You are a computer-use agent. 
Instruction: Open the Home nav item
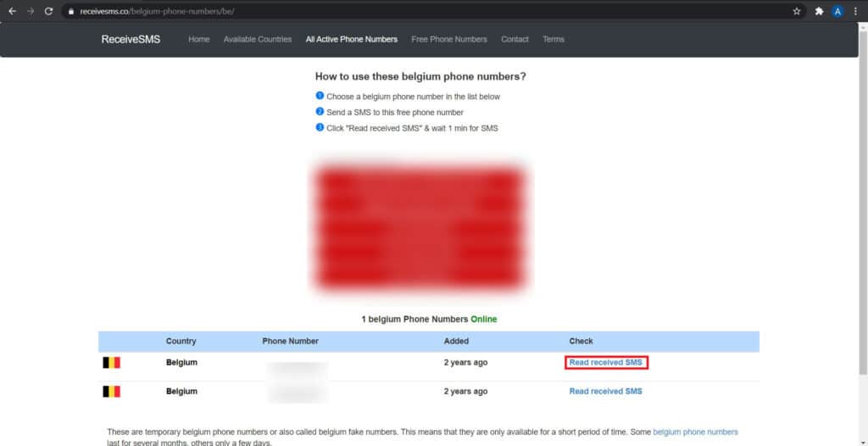(x=198, y=39)
